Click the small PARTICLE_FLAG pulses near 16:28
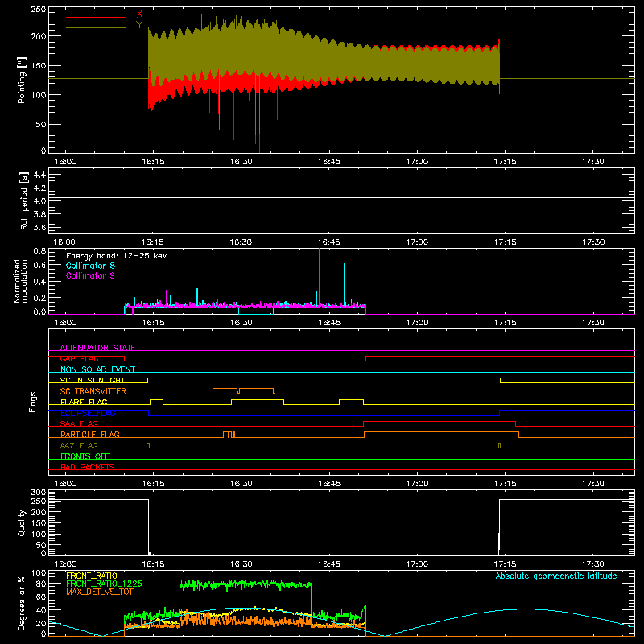Viewport: 644px width, 644px height. 229,435
